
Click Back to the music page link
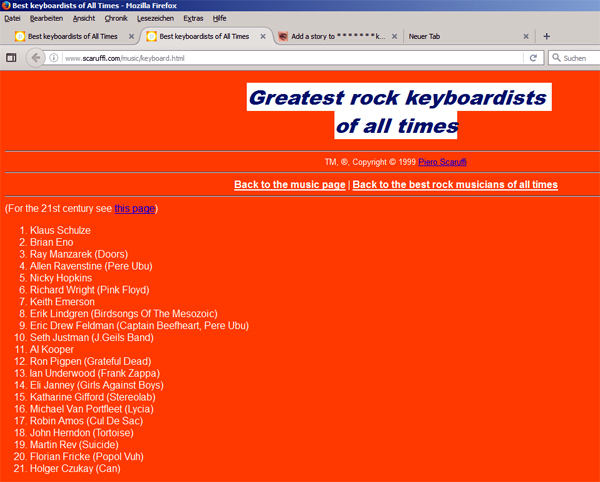tap(290, 184)
